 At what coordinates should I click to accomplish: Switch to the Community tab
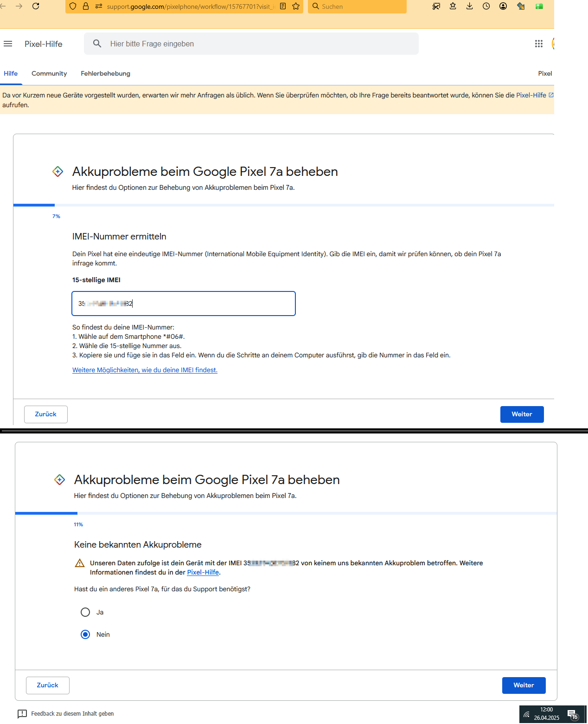pos(49,73)
